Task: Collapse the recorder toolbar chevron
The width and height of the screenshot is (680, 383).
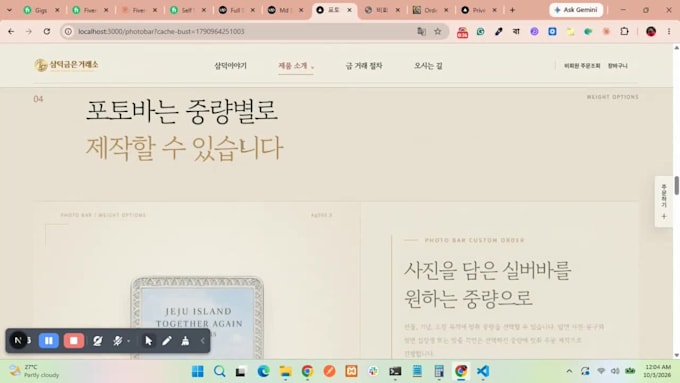Action: [x=203, y=341]
